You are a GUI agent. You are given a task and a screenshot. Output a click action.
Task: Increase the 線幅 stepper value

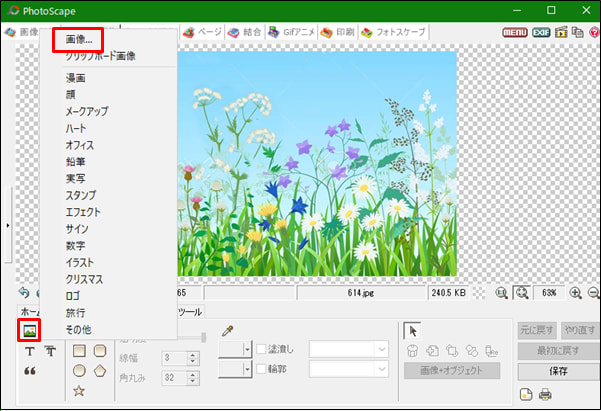193,355
